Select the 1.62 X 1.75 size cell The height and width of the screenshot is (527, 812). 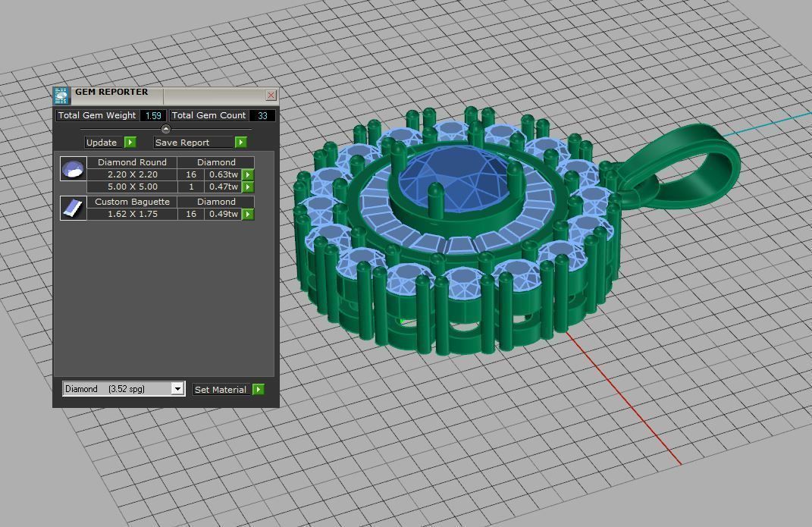pos(133,214)
